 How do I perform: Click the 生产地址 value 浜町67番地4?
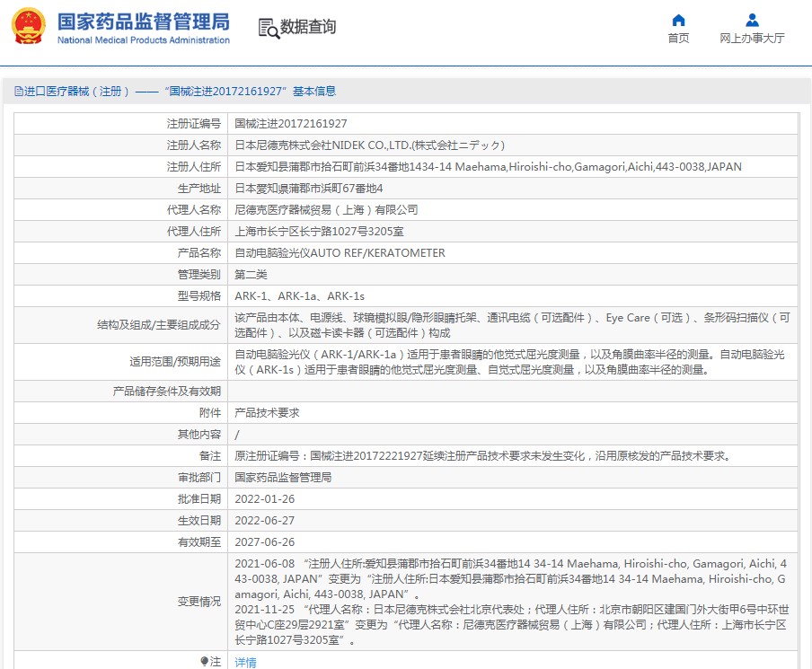(x=309, y=189)
